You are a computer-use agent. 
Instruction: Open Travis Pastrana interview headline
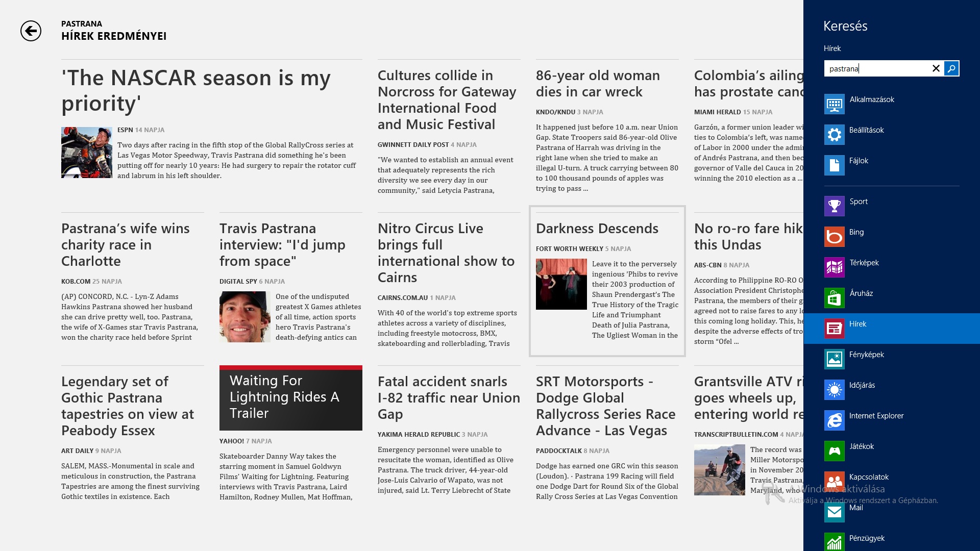[282, 245]
